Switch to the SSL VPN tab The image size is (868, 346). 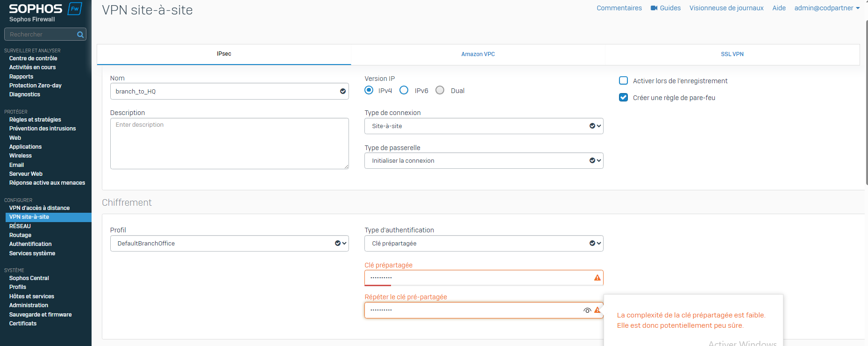click(x=732, y=54)
